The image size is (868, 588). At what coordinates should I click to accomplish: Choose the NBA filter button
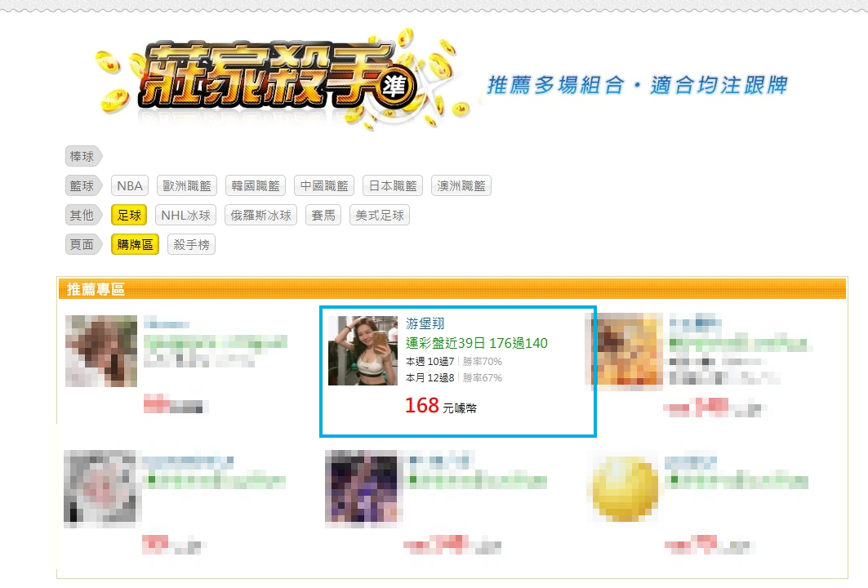tap(130, 186)
